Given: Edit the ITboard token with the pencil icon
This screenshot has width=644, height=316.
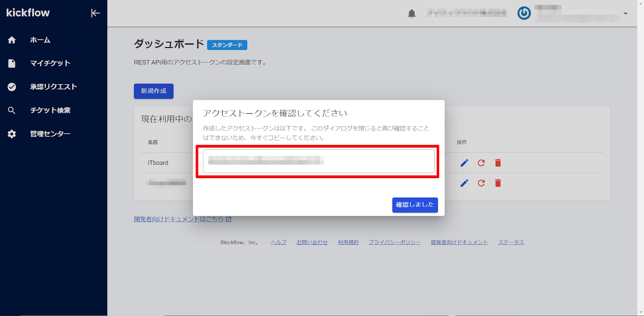Looking at the screenshot, I should [x=464, y=163].
